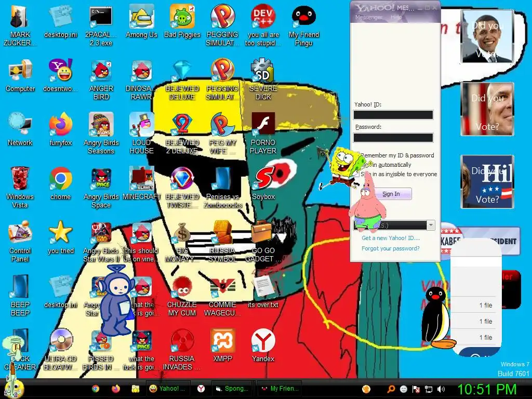Open the Obama Did you Vote thumbnail
Image resolution: width=532 pixels, height=399 pixels.
coord(487,37)
